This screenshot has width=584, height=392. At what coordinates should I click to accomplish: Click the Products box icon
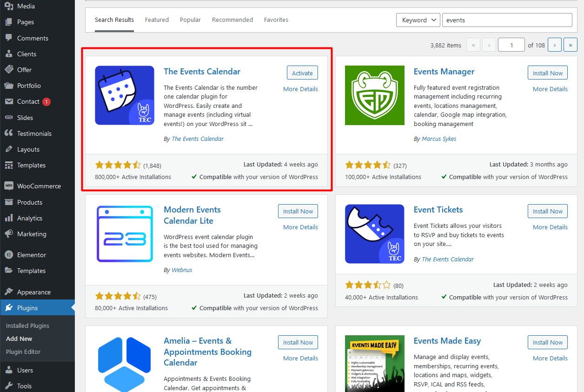9,202
